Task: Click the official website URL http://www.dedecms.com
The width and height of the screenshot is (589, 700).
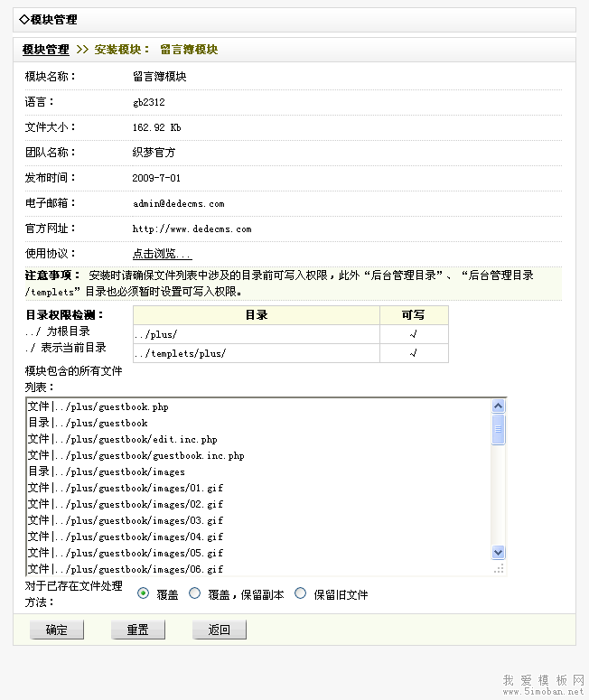Action: (x=192, y=229)
